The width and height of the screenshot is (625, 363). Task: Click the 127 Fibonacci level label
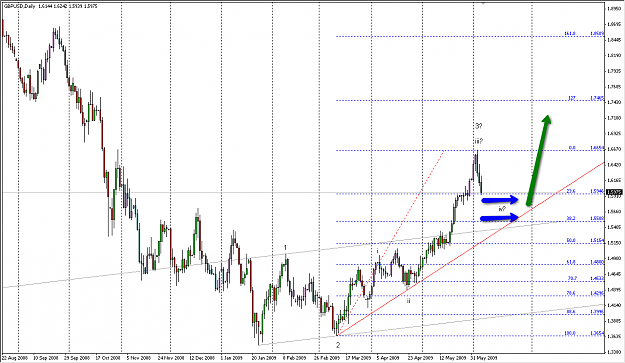(571, 98)
